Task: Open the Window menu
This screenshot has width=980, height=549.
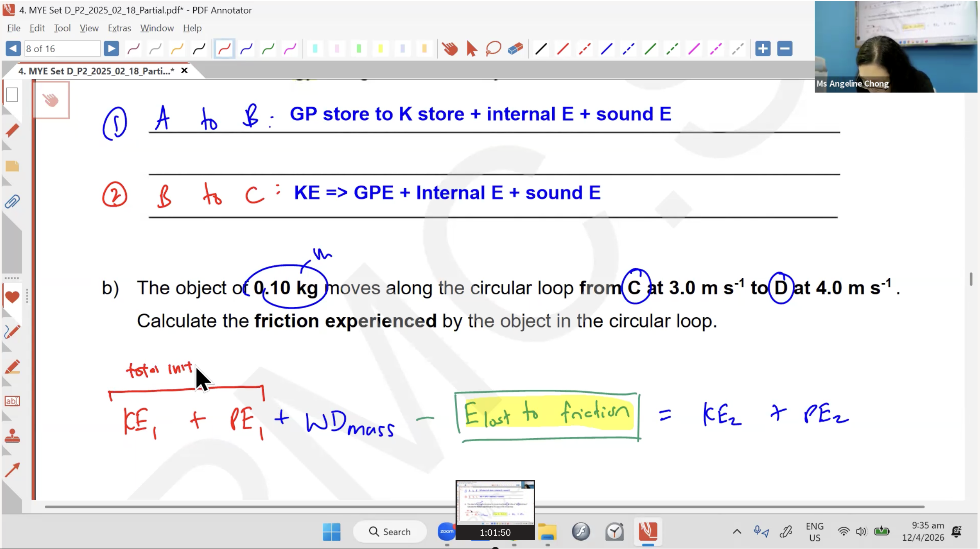Action: click(x=157, y=28)
